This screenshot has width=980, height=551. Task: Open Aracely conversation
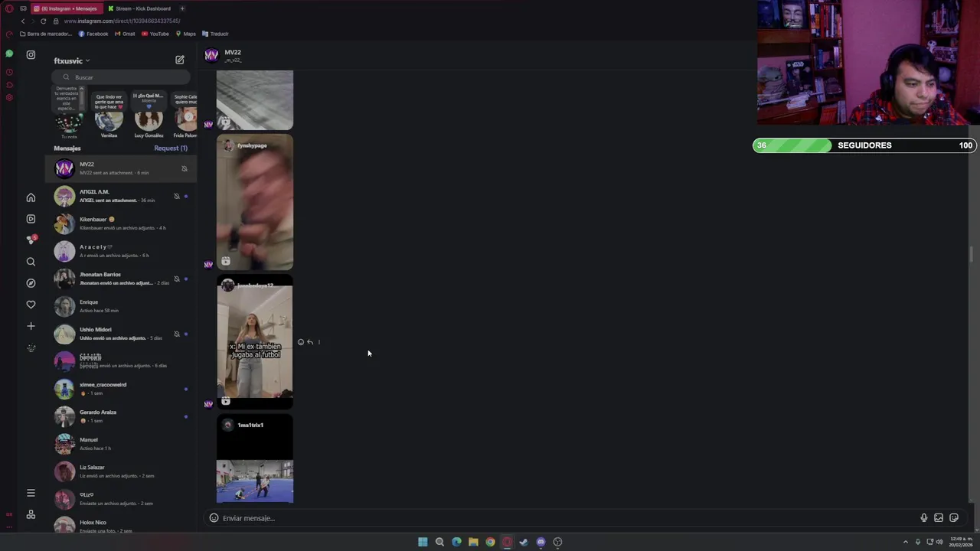(121, 251)
